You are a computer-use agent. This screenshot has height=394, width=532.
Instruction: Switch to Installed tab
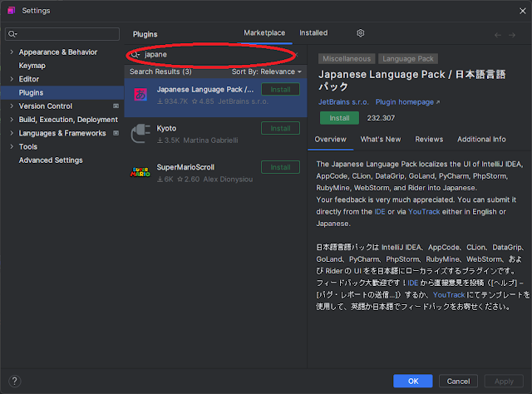point(313,33)
